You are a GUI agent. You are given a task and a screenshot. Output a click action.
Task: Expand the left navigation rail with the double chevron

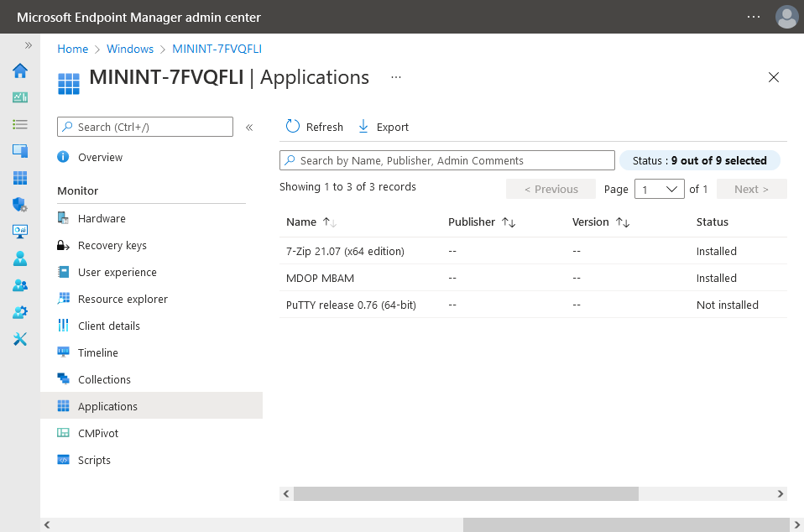[x=29, y=45]
